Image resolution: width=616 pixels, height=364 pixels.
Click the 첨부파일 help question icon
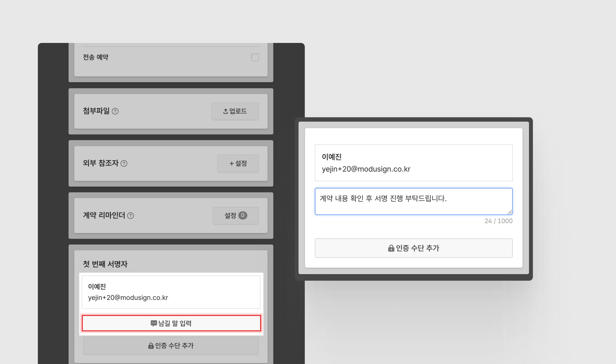tap(115, 111)
